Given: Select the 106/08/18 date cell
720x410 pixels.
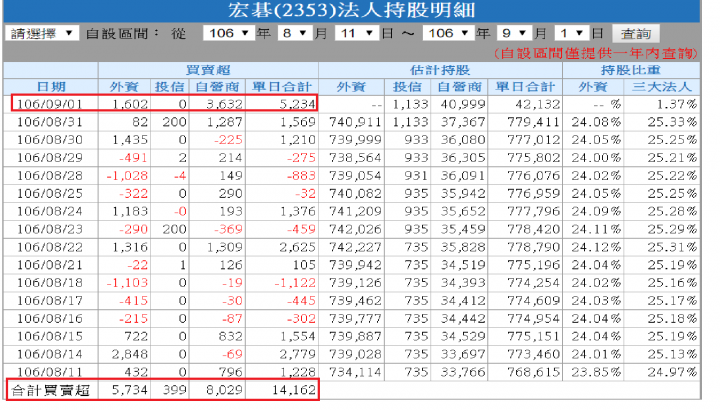Looking at the screenshot, I should pos(50,283).
